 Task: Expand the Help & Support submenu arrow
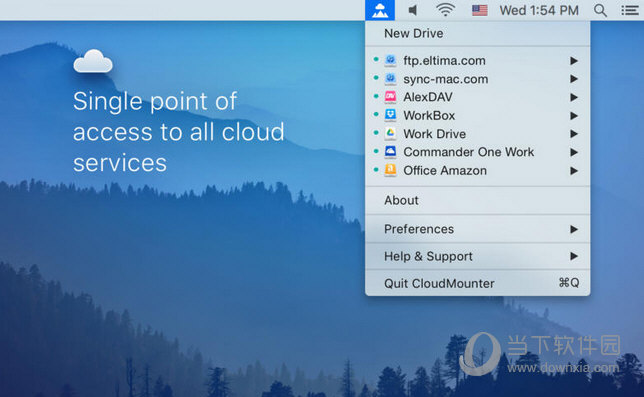tap(574, 256)
